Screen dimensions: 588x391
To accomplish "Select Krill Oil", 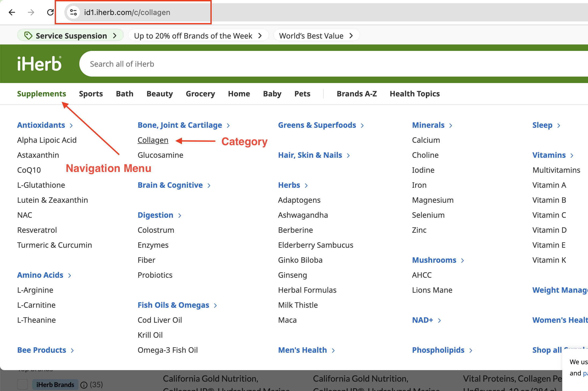I will [x=150, y=335].
